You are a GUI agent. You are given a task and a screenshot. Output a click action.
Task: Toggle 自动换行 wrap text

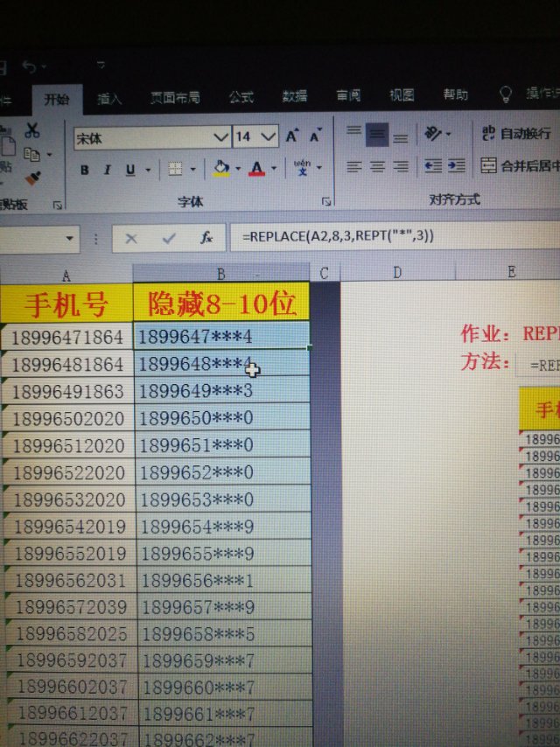(x=516, y=133)
